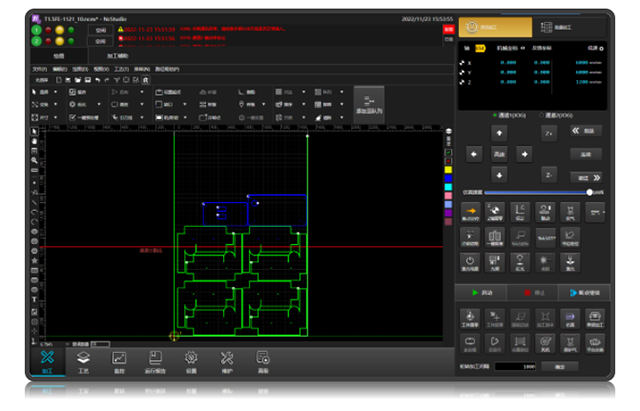This screenshot has width=640, height=411.
Task: Click the Z+ axis jog button
Action: [x=548, y=133]
